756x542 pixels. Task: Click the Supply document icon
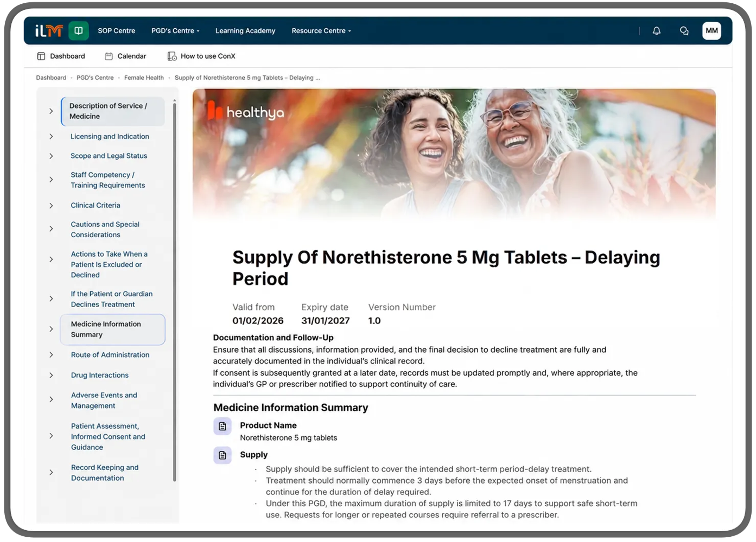click(x=223, y=456)
